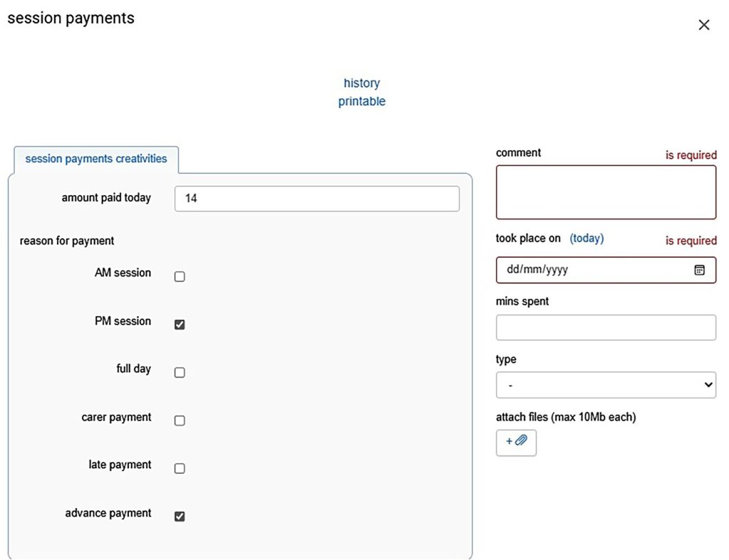The height and width of the screenshot is (560, 729).
Task: Click the paperclip attach files icon
Action: point(516,442)
